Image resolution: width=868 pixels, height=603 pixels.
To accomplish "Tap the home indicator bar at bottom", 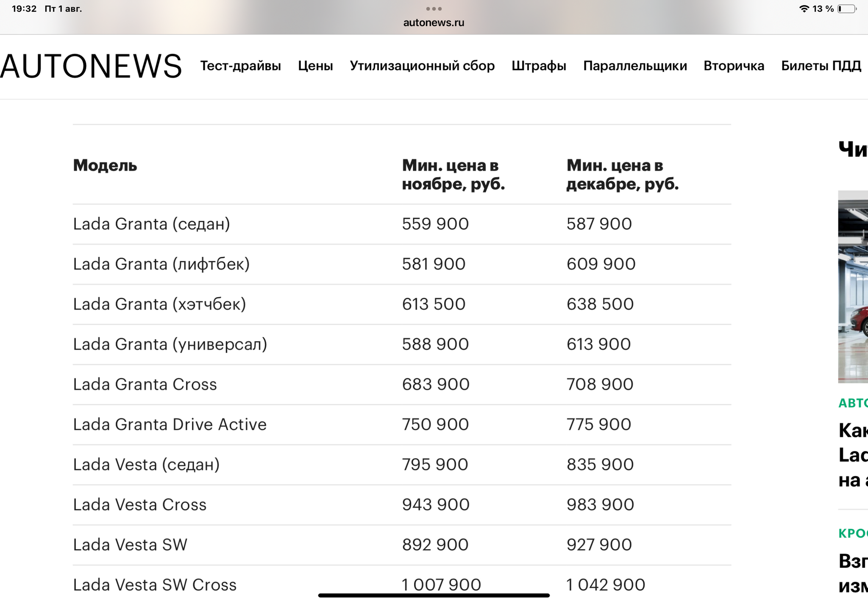I will (434, 595).
